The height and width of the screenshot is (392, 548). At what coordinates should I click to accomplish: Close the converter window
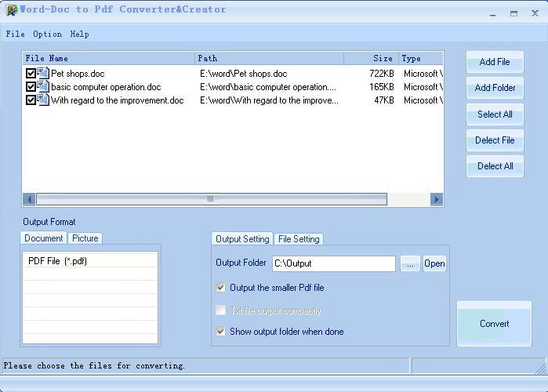click(535, 13)
